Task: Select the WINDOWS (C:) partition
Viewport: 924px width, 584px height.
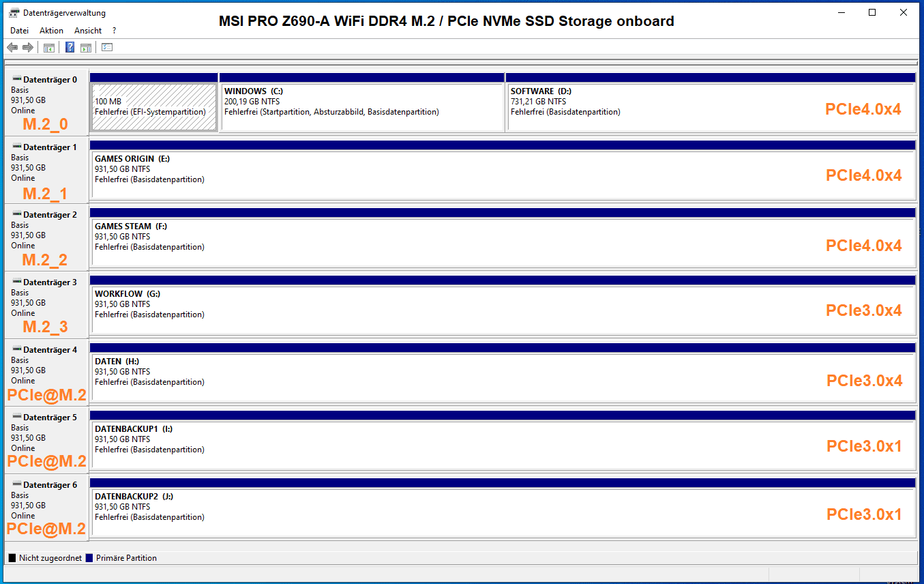Action: point(362,102)
